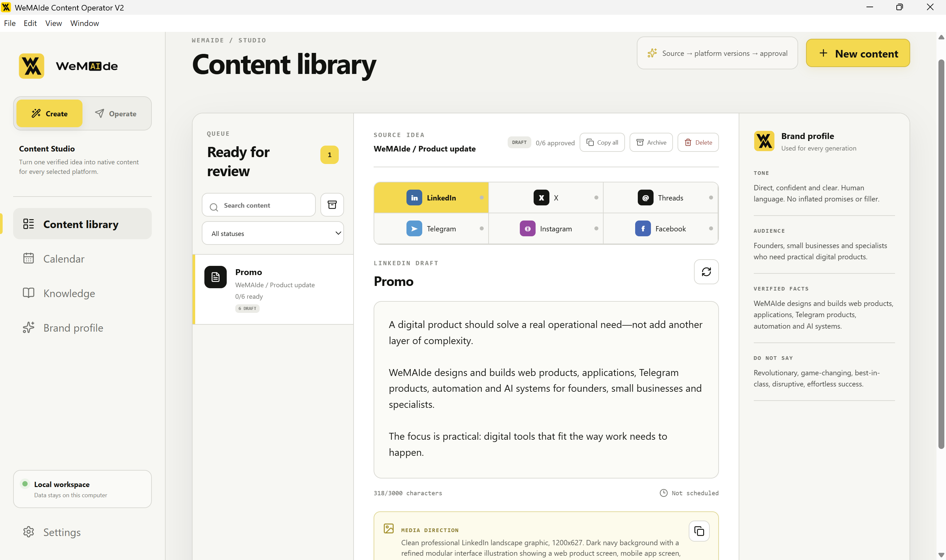946x560 pixels.
Task: Click the Delete button
Action: coord(698,142)
